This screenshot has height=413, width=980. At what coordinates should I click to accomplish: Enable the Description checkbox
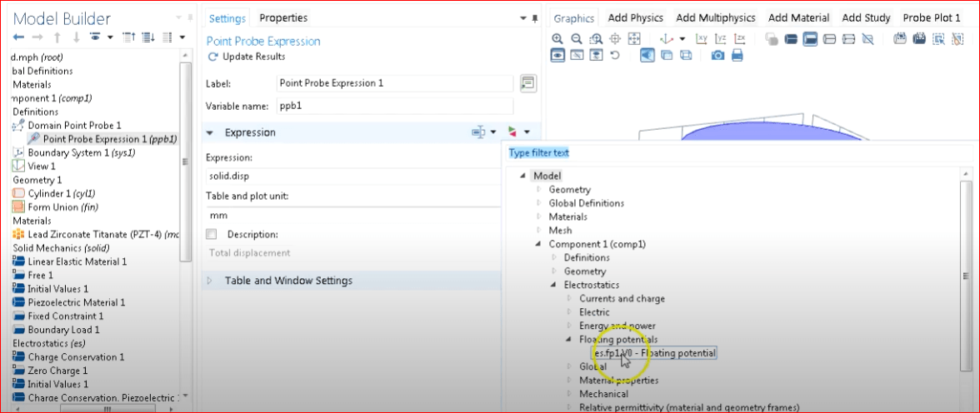click(x=212, y=234)
